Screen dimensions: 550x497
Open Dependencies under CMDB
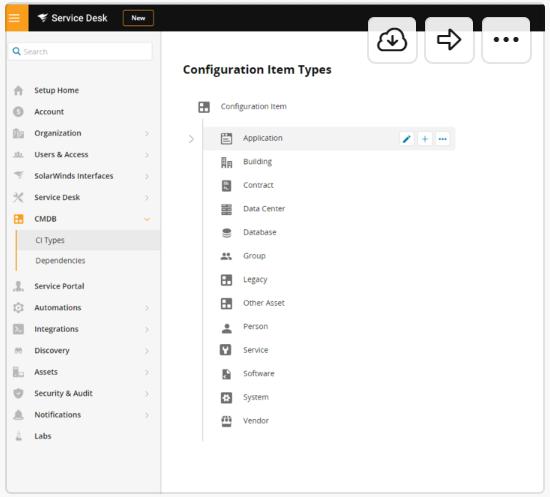click(x=60, y=261)
